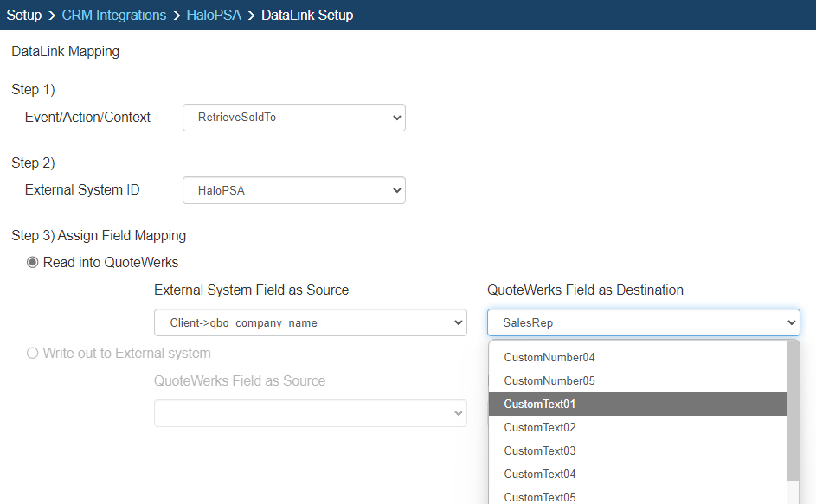Image resolution: width=816 pixels, height=504 pixels.
Task: Click the CRM Integrations breadcrumb link
Action: click(x=113, y=15)
